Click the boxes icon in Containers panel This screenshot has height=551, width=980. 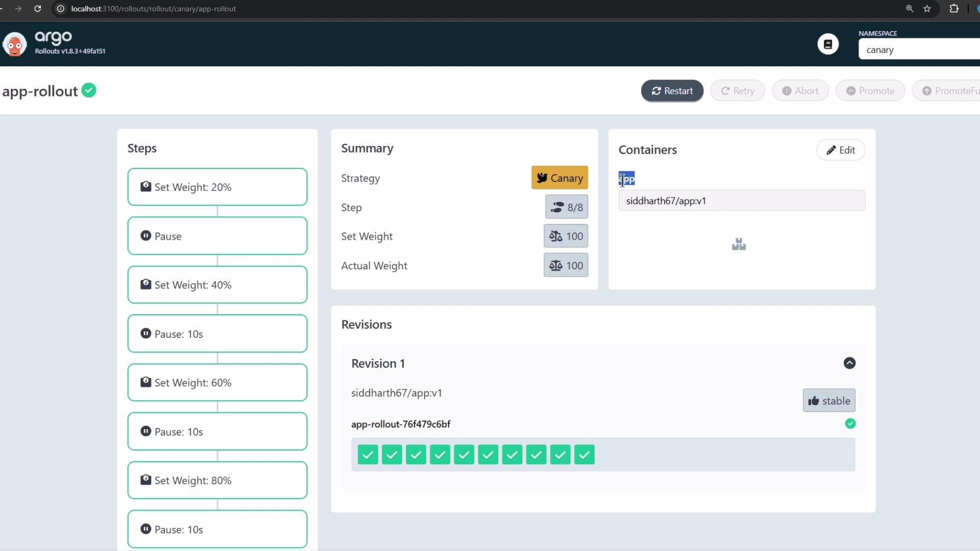coord(739,244)
